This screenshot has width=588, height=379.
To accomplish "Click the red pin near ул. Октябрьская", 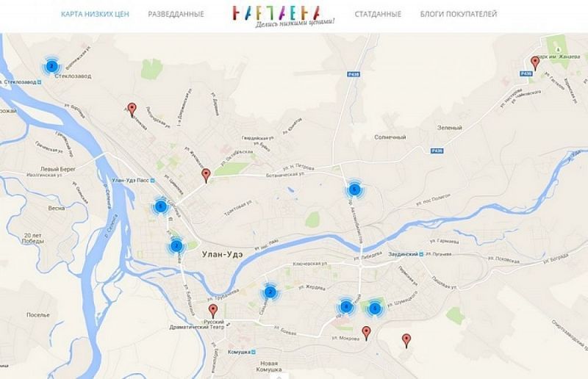I will [206, 176].
